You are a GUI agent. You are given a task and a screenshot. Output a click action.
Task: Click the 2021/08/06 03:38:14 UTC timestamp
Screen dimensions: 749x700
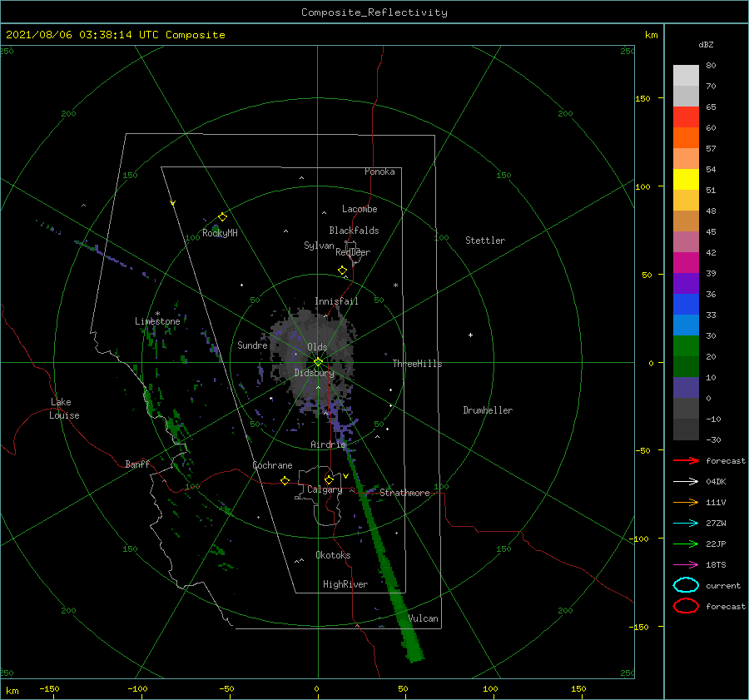coord(115,34)
